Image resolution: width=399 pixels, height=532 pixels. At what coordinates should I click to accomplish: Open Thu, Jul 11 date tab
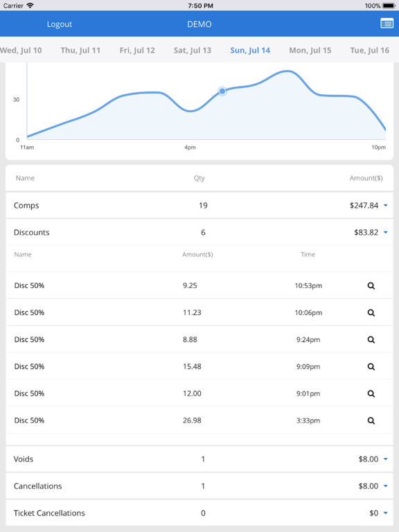(80, 50)
